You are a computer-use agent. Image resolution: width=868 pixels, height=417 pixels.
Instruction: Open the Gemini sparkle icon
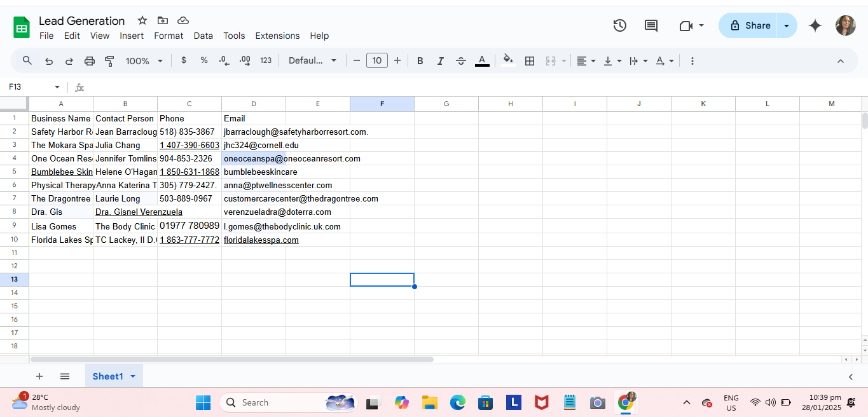815,25
